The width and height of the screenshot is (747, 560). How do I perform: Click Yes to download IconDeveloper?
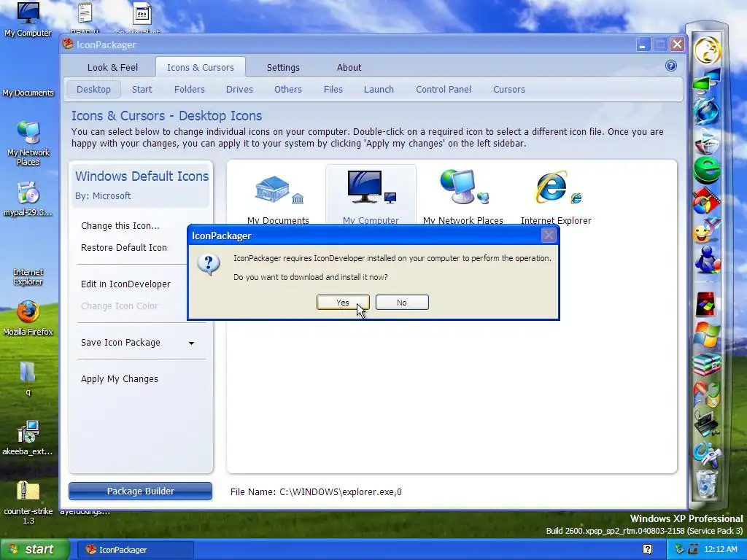pyautogui.click(x=343, y=303)
